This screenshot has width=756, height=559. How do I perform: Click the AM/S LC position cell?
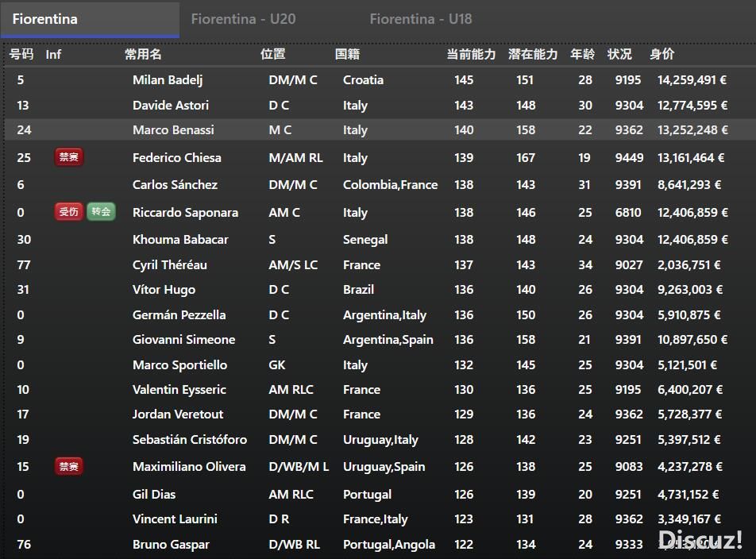coord(293,265)
